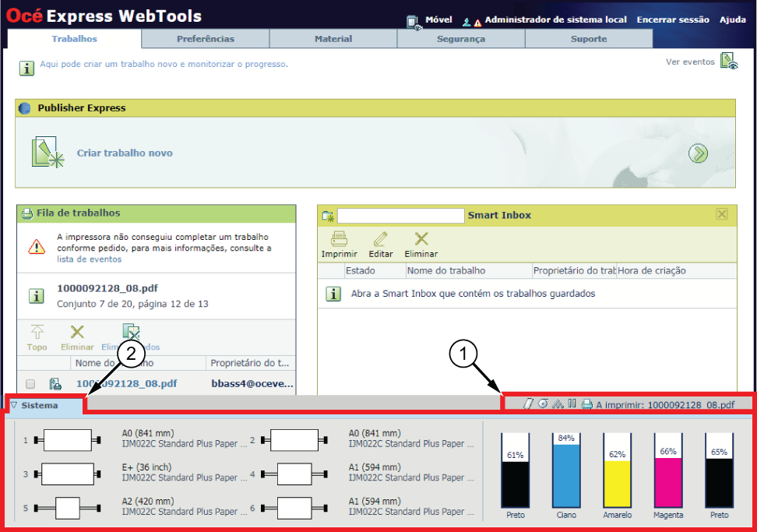Screen dimensions: 757x532
Task: Click the delete all jobs icon in queue
Action: pos(131,332)
